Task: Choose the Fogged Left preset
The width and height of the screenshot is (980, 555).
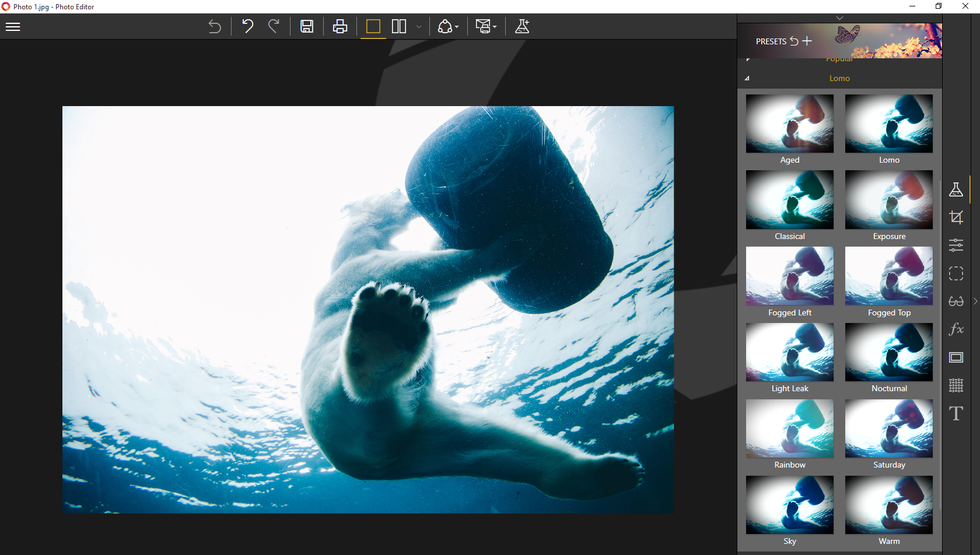Action: [x=790, y=276]
